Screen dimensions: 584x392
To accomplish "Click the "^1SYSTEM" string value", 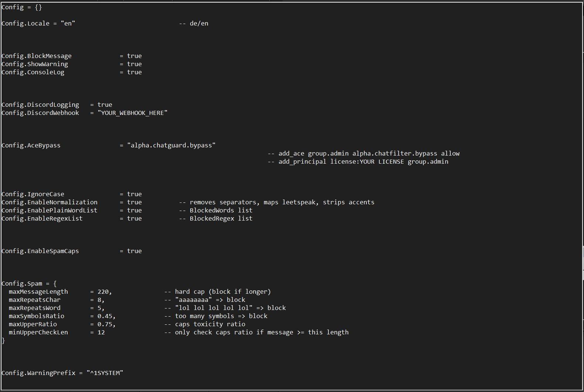I will coord(105,373).
